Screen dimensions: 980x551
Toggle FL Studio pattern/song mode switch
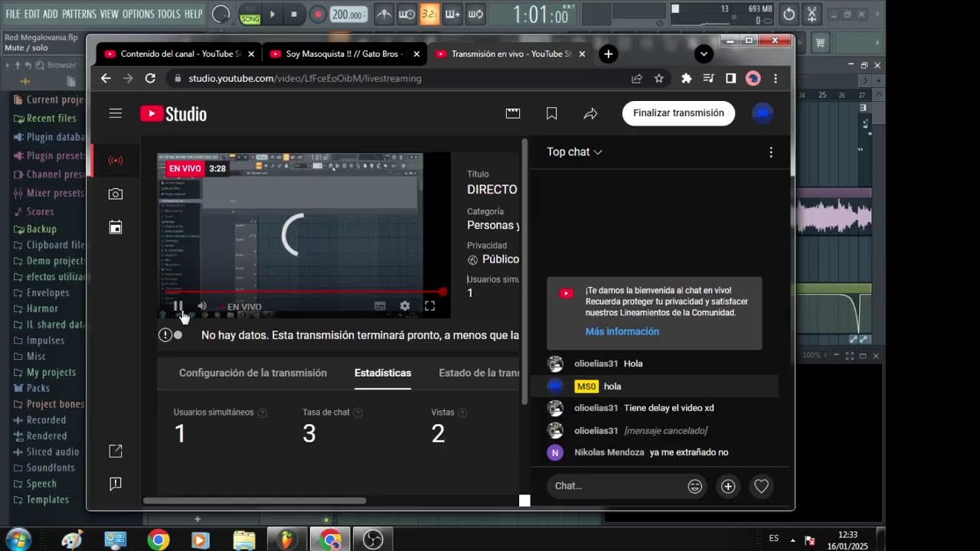[x=250, y=14]
